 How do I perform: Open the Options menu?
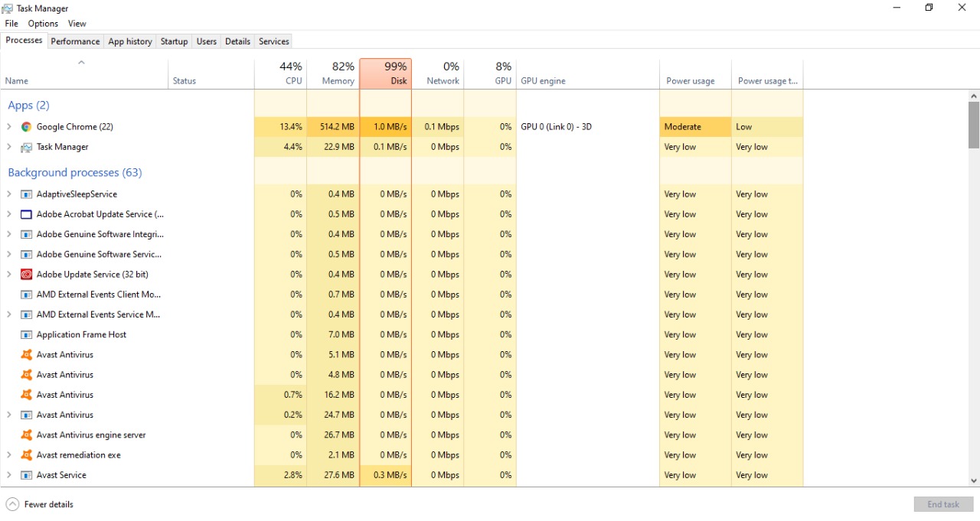tap(43, 23)
